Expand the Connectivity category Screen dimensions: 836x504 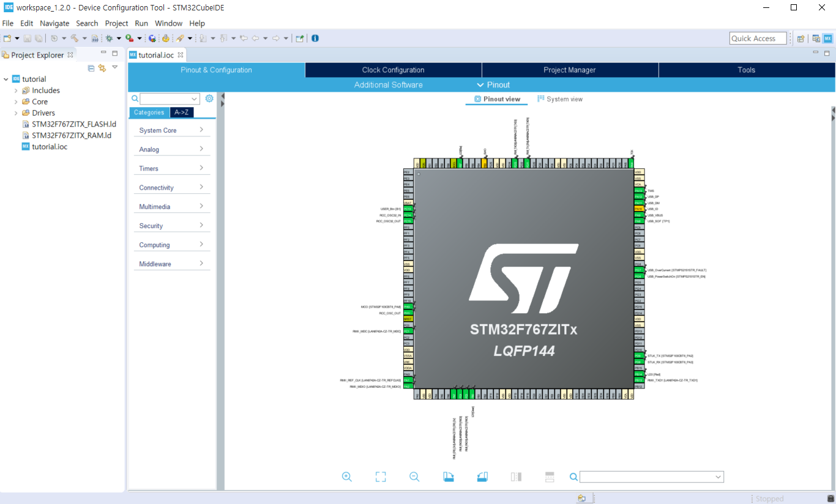[172, 187]
